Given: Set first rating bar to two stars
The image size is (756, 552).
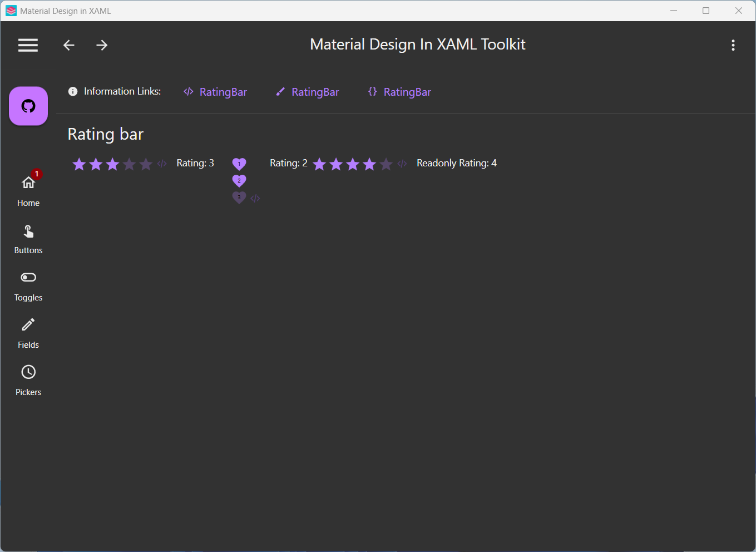Looking at the screenshot, I should click(96, 164).
